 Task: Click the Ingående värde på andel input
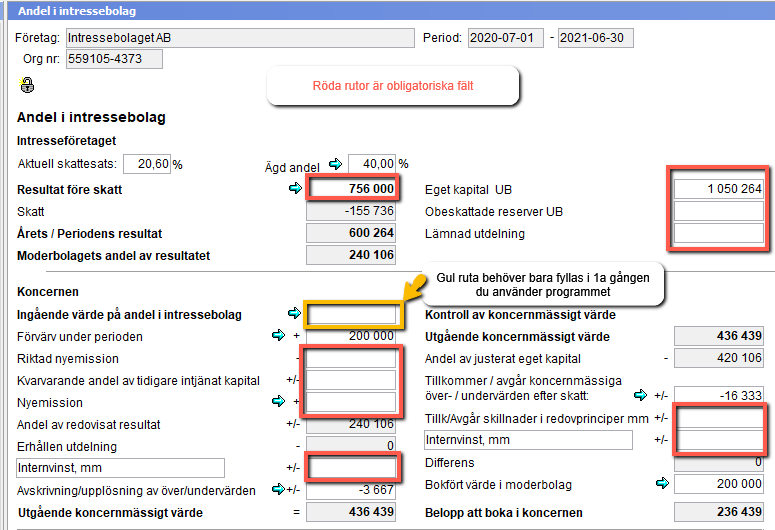353,314
